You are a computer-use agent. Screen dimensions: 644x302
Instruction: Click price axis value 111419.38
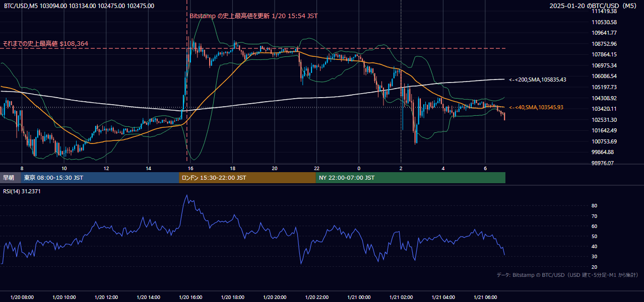605,11
